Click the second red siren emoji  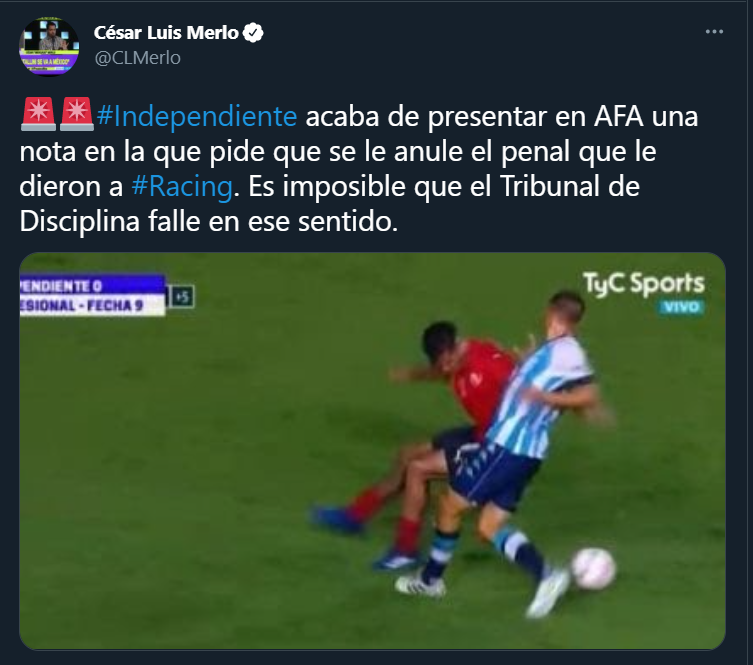(x=76, y=114)
